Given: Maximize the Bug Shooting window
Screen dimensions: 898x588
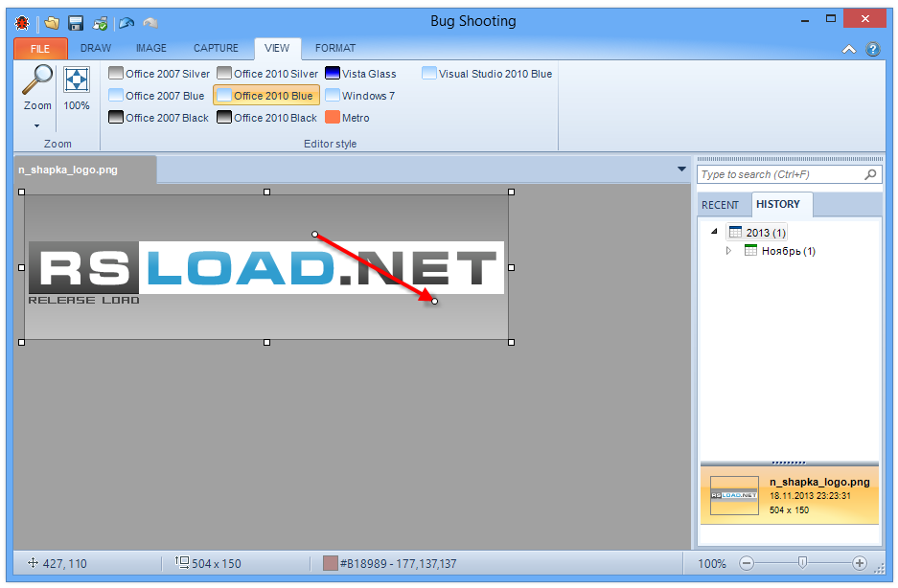Looking at the screenshot, I should point(830,19).
